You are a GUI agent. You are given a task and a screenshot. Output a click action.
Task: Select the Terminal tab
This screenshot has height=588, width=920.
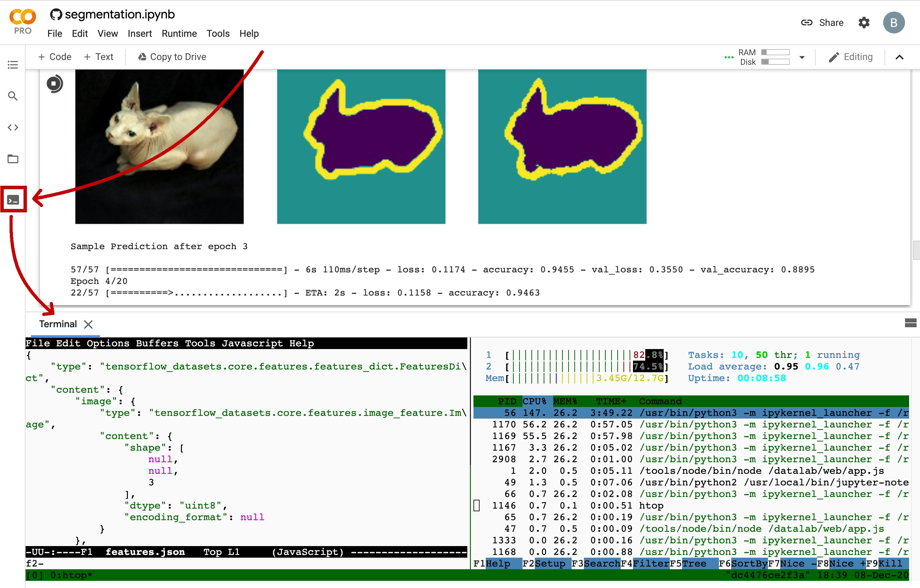pyautogui.click(x=58, y=324)
